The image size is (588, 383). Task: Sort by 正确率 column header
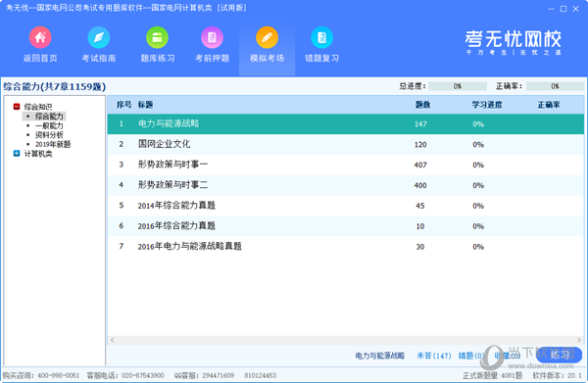pos(549,105)
